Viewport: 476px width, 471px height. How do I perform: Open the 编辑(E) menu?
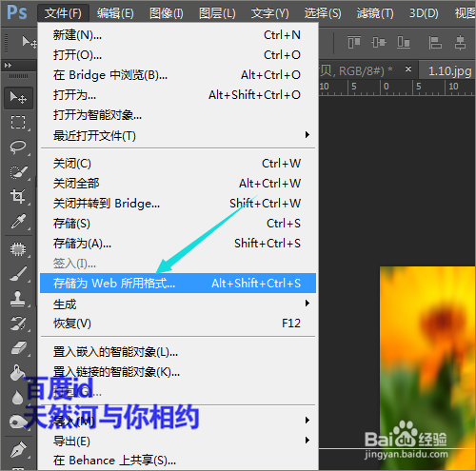(115, 13)
